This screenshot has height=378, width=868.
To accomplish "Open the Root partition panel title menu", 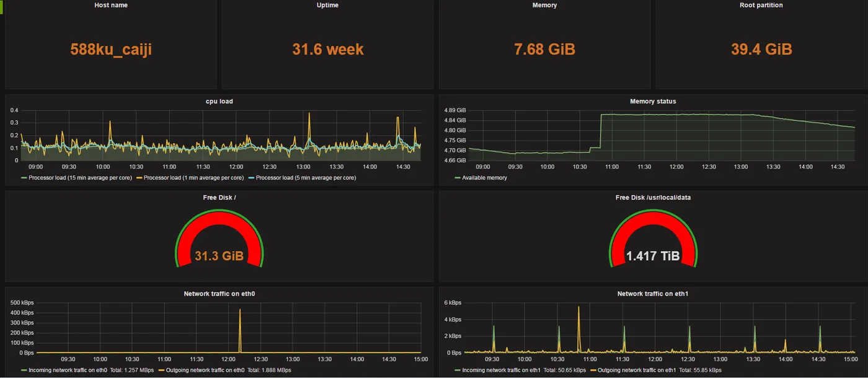I will [761, 5].
